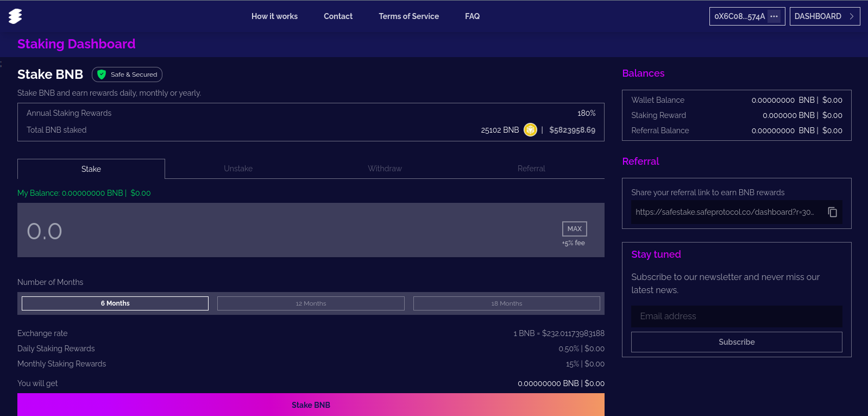Screen dimensions: 868x416
Task: Click the arrow chevron on the DASHBOARD button
Action: (852, 16)
